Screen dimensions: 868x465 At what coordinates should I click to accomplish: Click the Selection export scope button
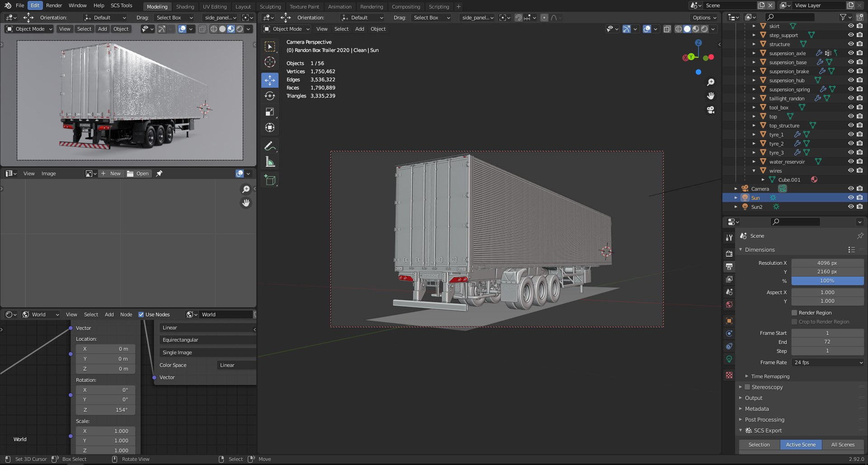point(759,445)
